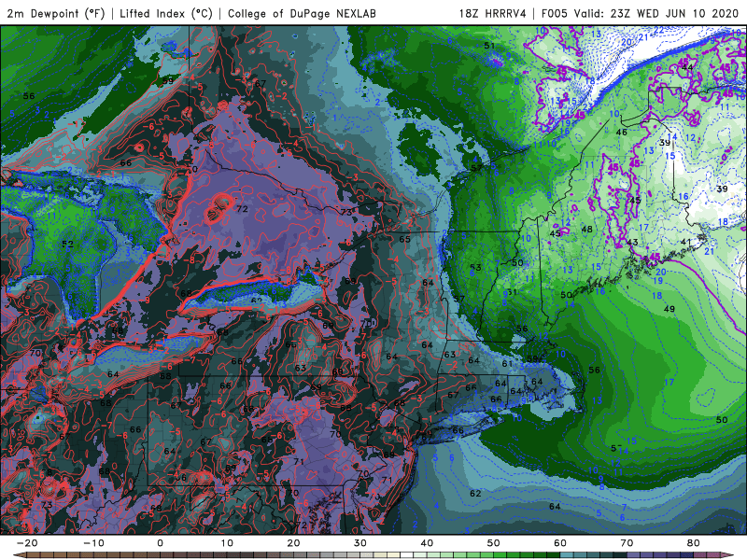Click the right arrow end of the color bar

[x=729, y=555]
